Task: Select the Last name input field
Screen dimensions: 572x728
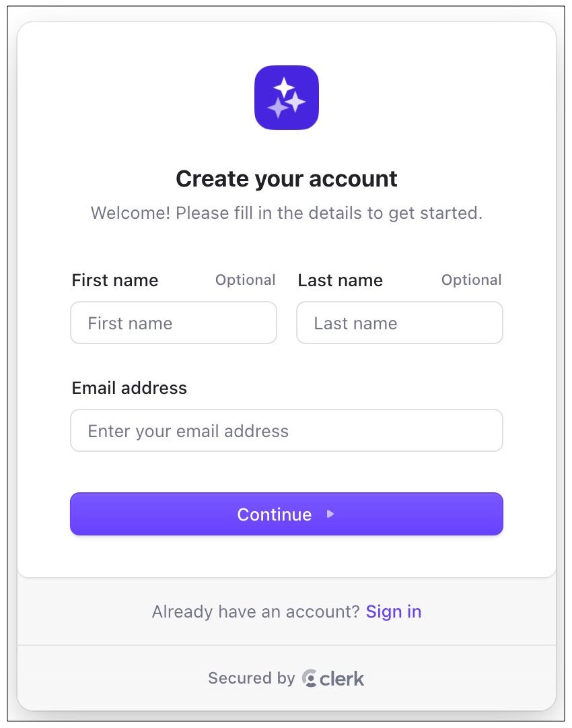Action: click(399, 323)
